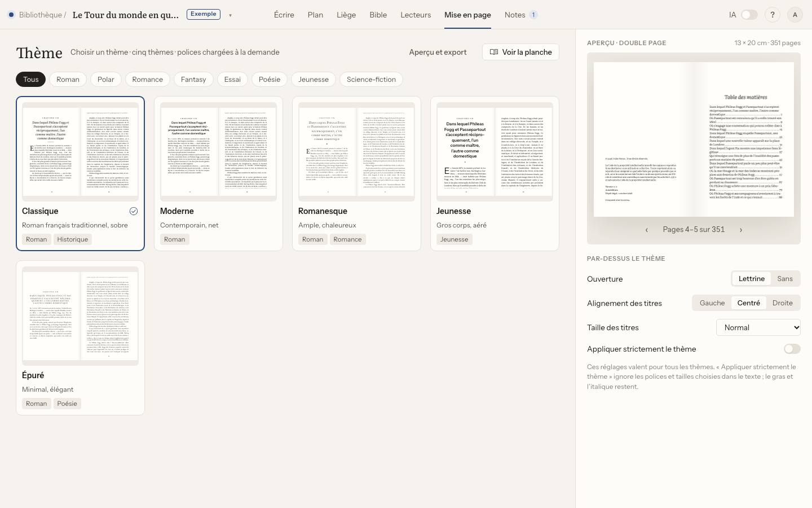The height and width of the screenshot is (508, 812).
Task: Click book title 'Le Tour du monde en qu...'
Action: point(126,15)
